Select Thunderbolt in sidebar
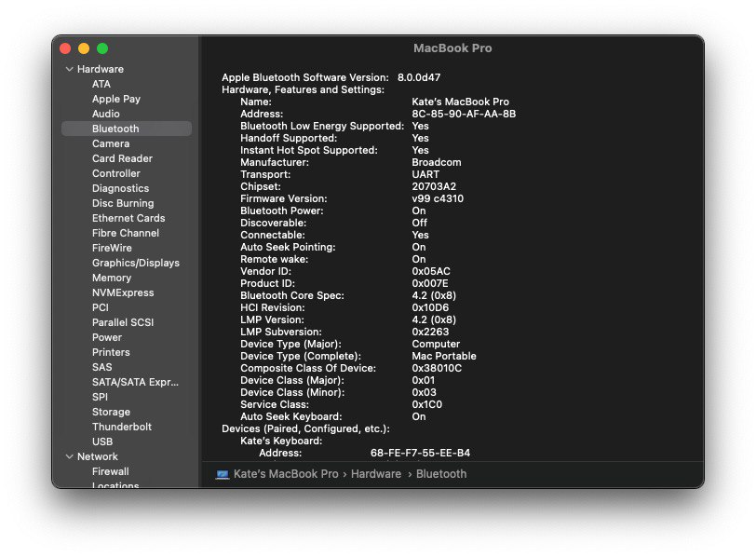 tap(121, 427)
